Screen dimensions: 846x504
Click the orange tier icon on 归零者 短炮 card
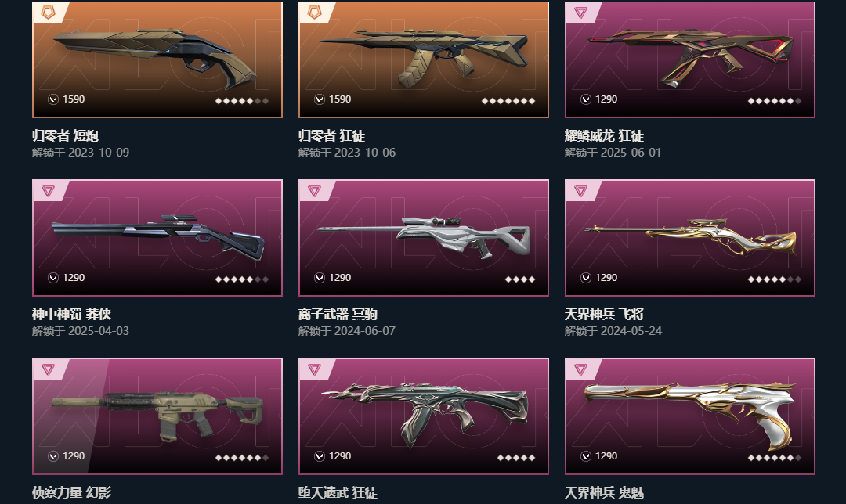[x=48, y=12]
